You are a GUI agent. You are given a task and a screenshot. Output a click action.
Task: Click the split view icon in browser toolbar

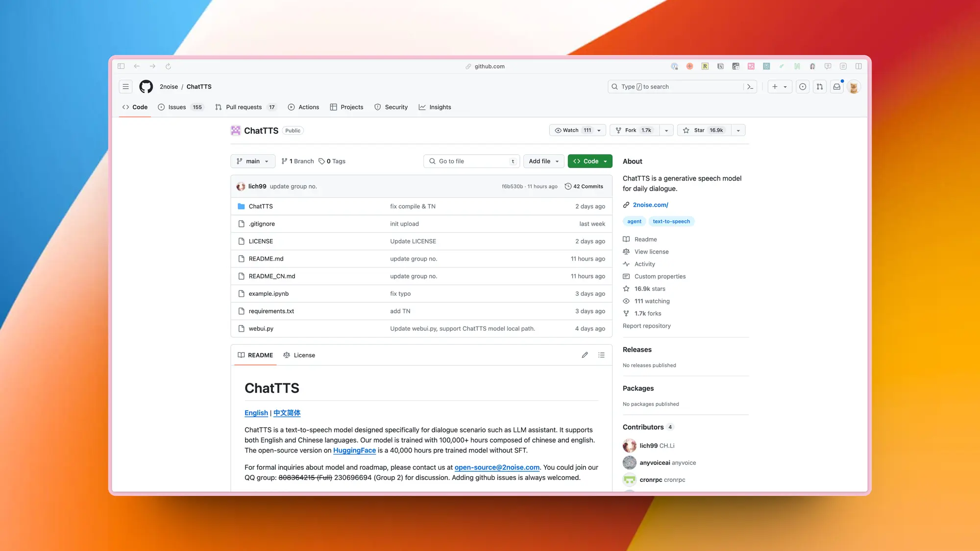[858, 66]
